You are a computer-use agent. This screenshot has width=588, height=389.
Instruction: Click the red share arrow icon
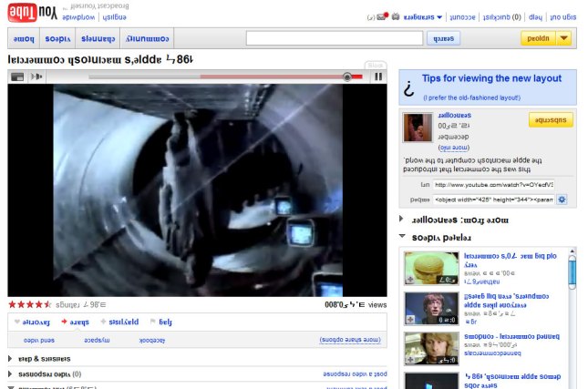[x=64, y=322]
